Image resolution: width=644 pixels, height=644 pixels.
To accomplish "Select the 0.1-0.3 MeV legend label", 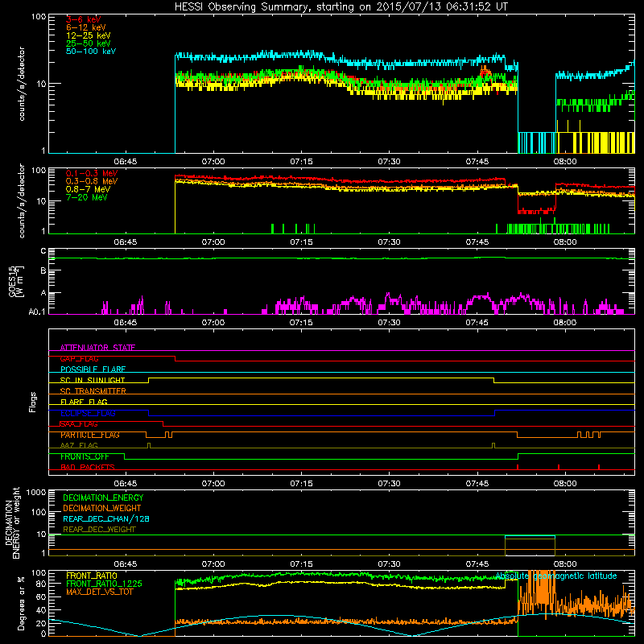I will pyautogui.click(x=92, y=173).
